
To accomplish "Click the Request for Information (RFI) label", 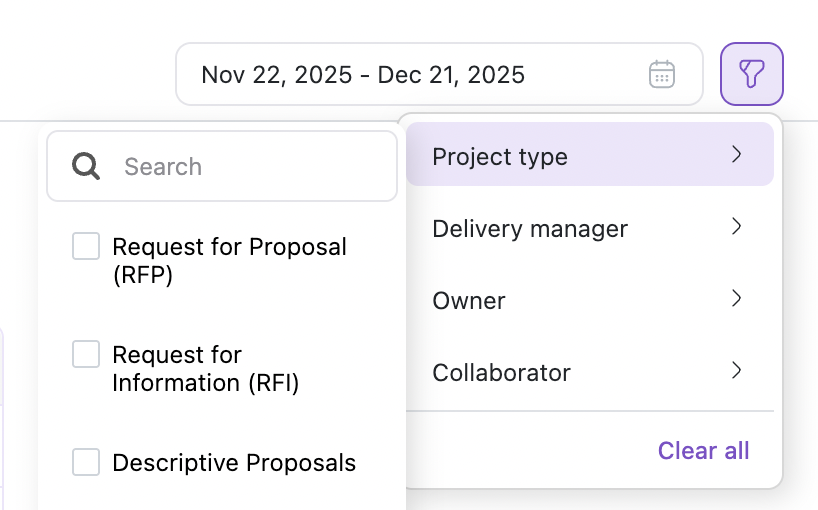I will (205, 368).
